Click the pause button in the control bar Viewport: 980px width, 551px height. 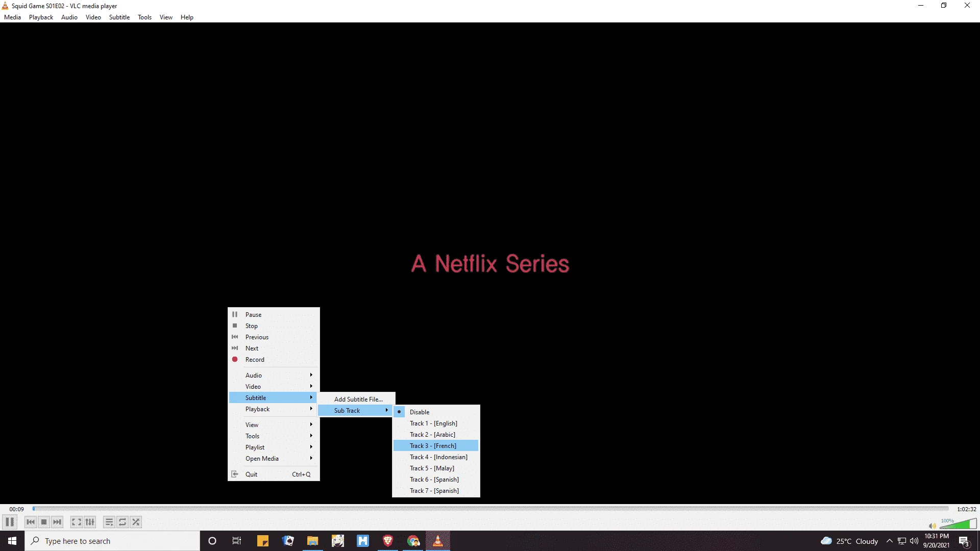tap(10, 522)
